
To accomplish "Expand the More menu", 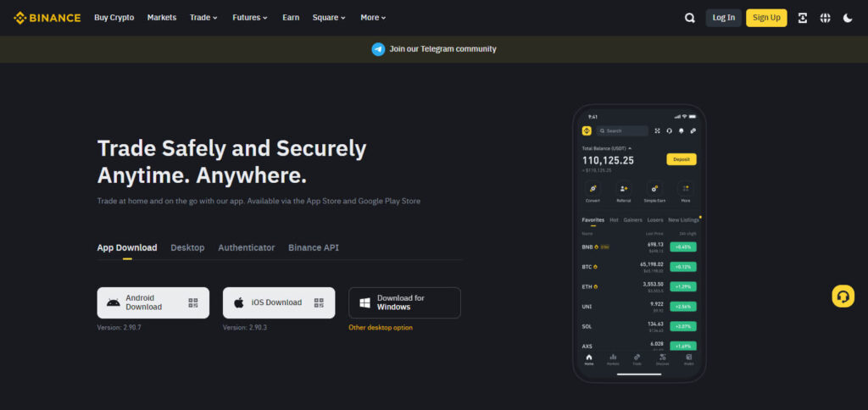I will coord(373,18).
